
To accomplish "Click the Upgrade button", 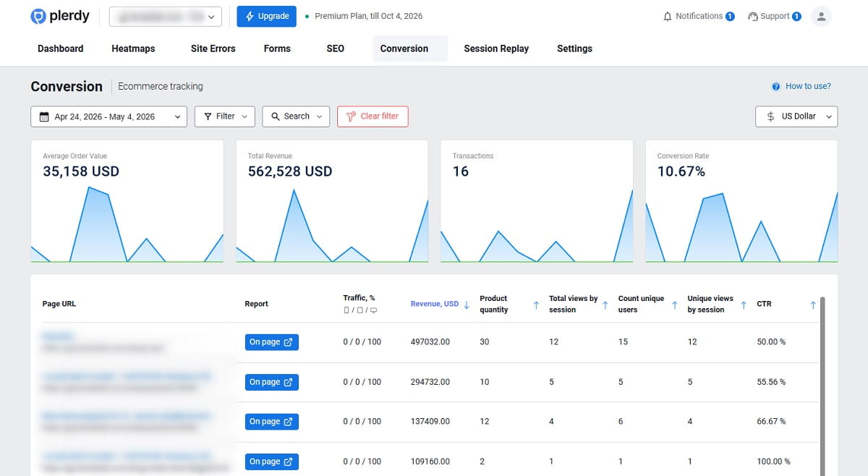I will click(x=267, y=16).
